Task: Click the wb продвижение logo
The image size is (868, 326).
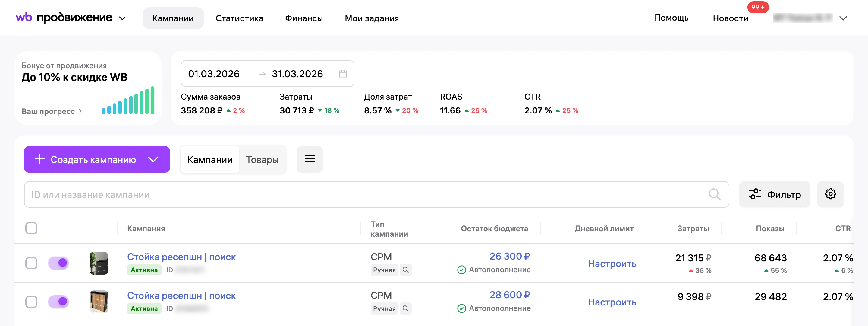Action: 64,18
